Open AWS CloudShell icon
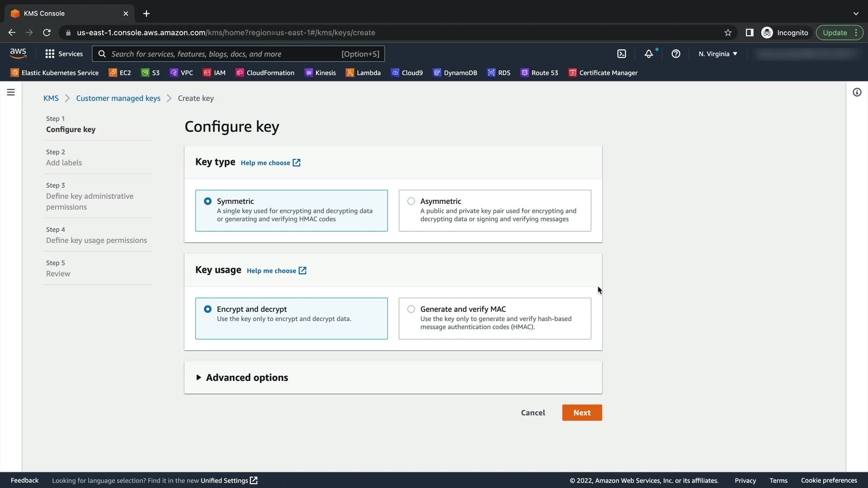 point(622,54)
